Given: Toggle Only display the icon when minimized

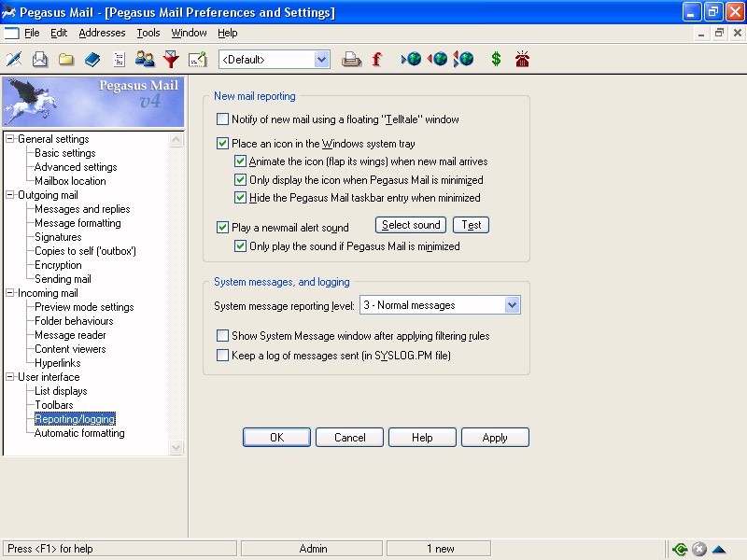Looking at the screenshot, I should tap(240, 180).
